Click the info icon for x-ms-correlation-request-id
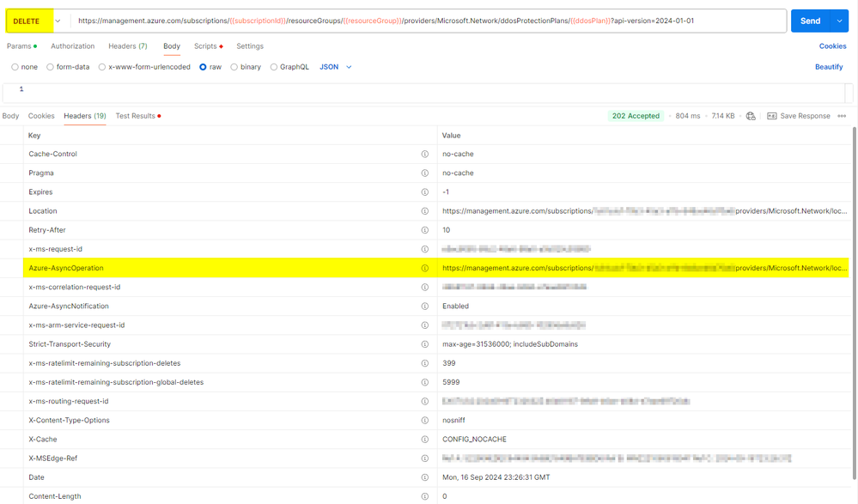The height and width of the screenshot is (504, 858). pyautogui.click(x=424, y=288)
